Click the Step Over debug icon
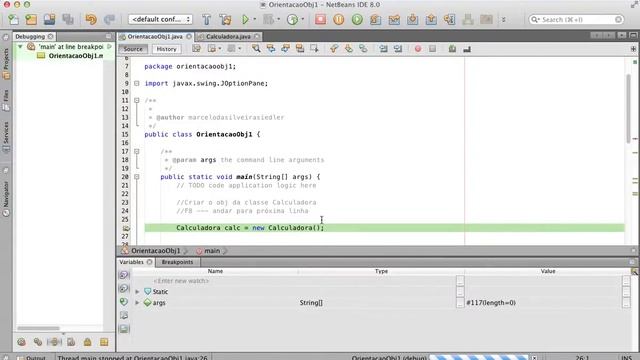The width and height of the screenshot is (640, 360). click(376, 19)
